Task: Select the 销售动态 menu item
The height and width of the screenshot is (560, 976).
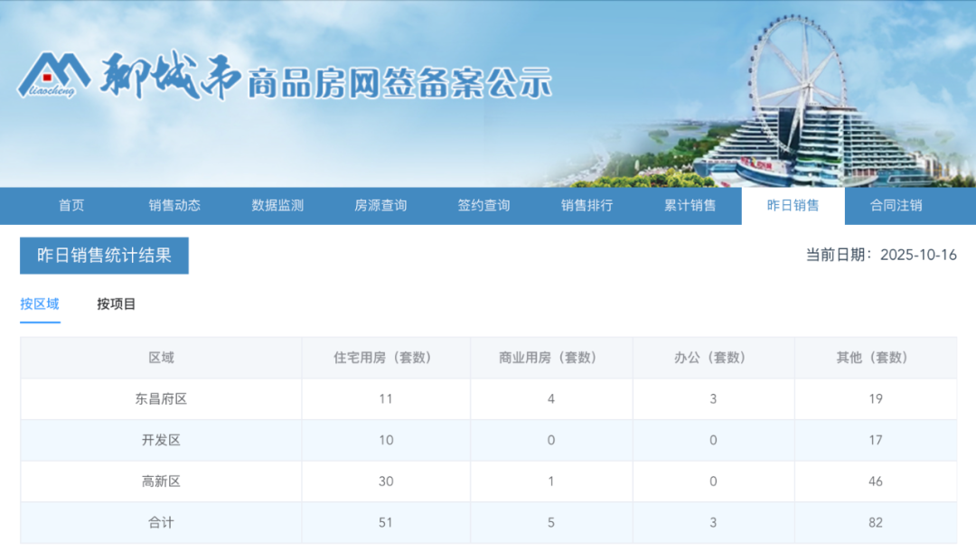Action: click(x=174, y=205)
